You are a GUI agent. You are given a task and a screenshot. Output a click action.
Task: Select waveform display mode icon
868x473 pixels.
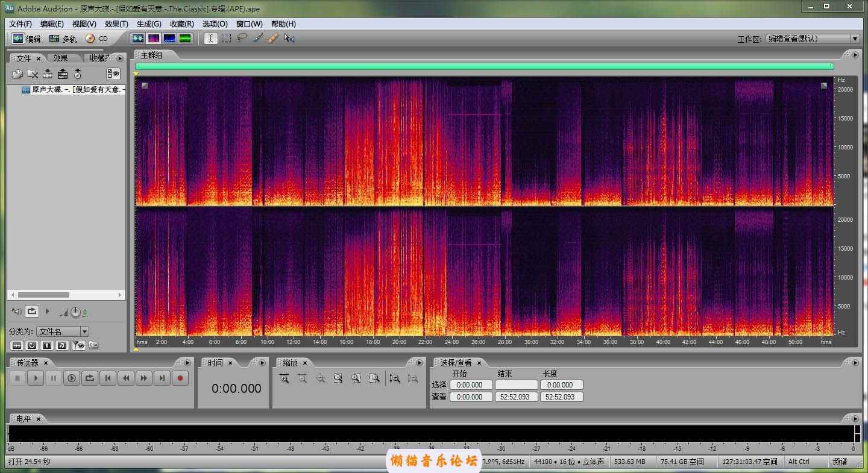tap(139, 38)
